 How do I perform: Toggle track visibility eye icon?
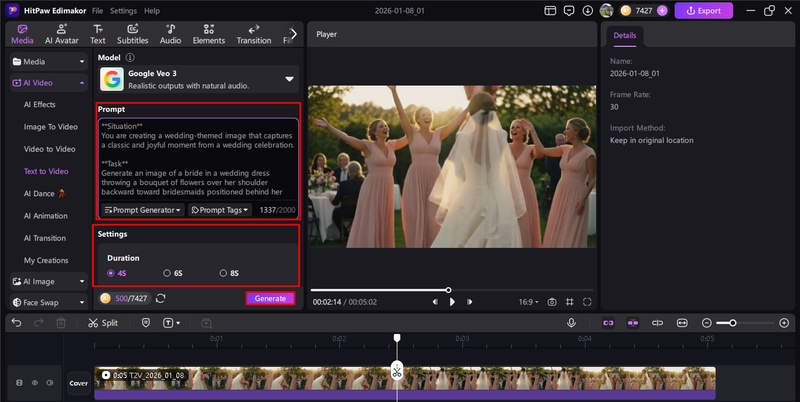[34, 382]
